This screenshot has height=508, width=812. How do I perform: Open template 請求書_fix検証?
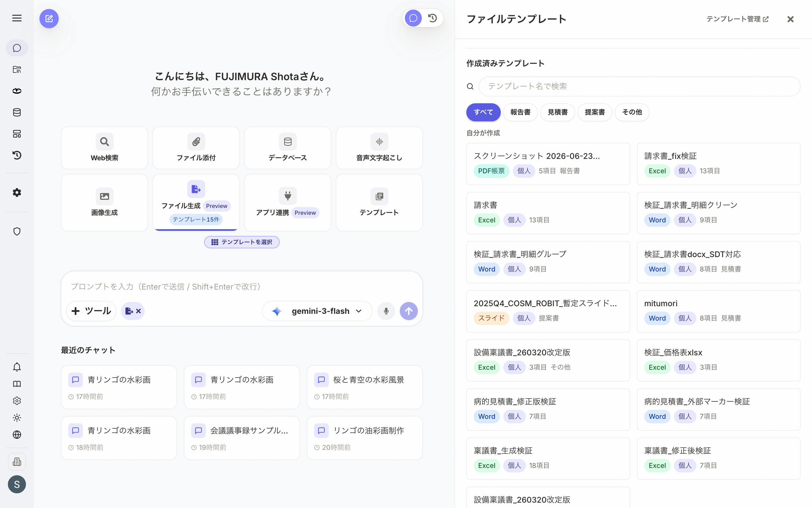[x=719, y=164]
